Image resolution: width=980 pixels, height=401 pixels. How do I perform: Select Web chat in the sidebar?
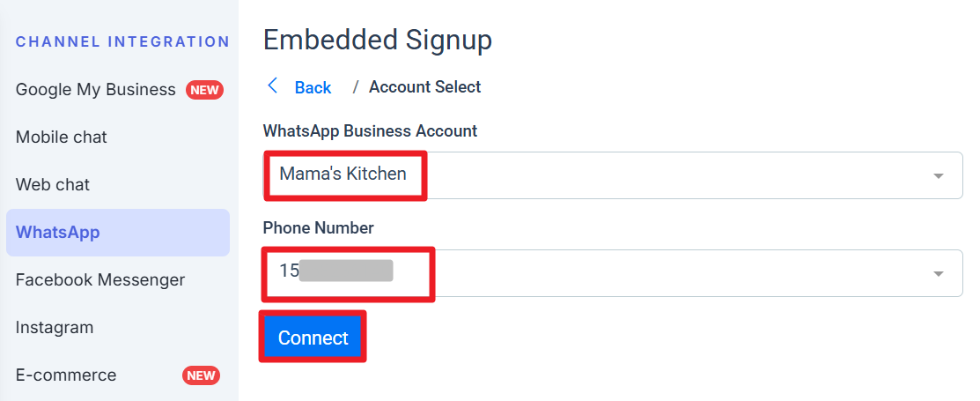[53, 185]
